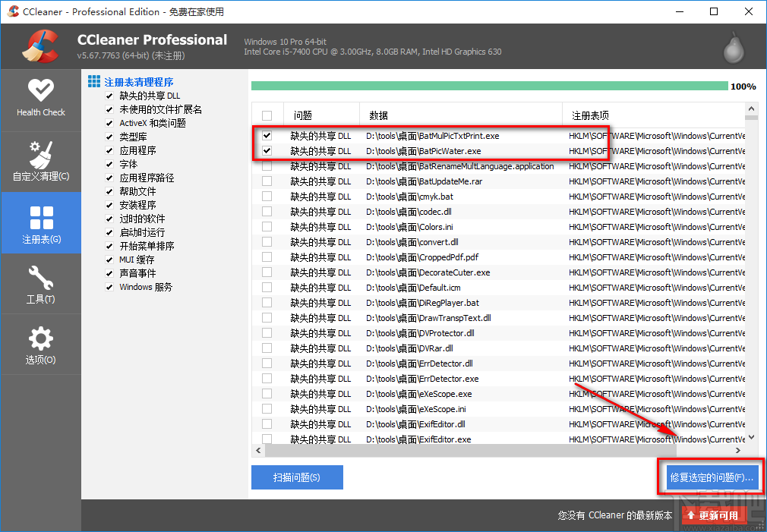Select the ExifEditor.dll row
The width and height of the screenshot is (767, 532).
coord(498,424)
